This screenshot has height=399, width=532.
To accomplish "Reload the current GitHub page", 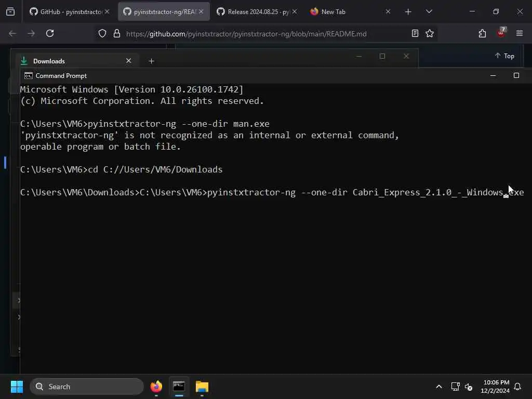I will tap(50, 33).
